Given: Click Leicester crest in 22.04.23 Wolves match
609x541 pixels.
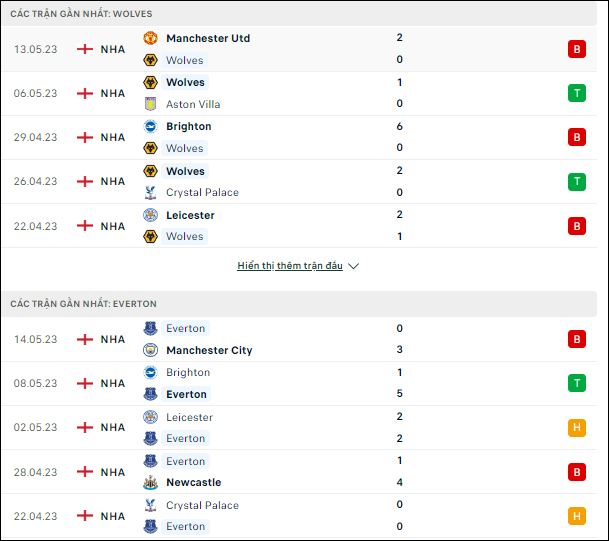Looking at the screenshot, I should [150, 215].
